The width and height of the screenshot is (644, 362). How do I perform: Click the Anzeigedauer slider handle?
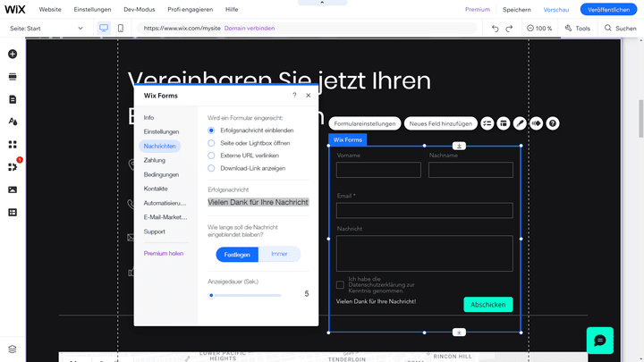211,295
